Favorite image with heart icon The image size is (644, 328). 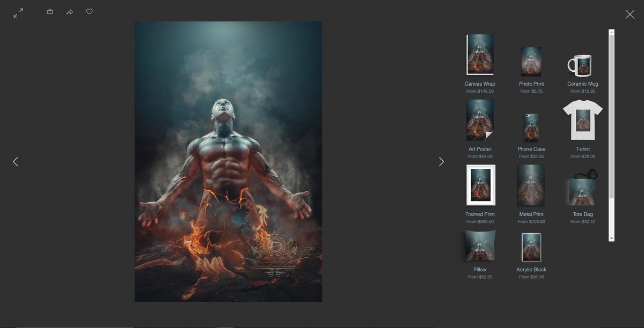90,11
